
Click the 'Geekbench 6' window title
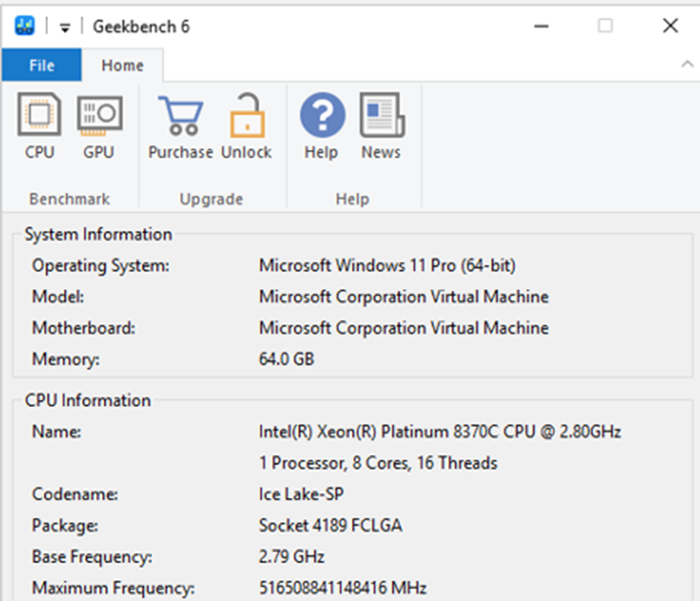pos(141,26)
